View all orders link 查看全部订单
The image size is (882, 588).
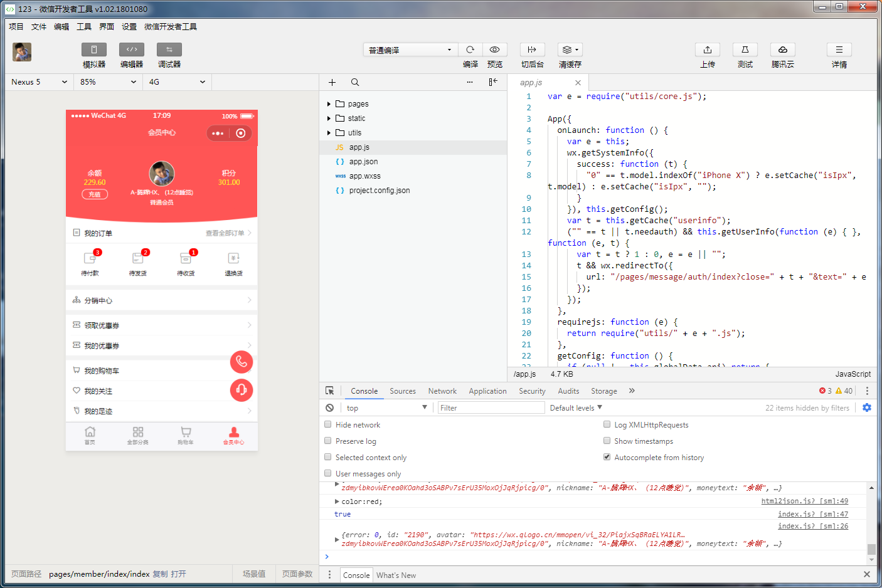pyautogui.click(x=229, y=233)
